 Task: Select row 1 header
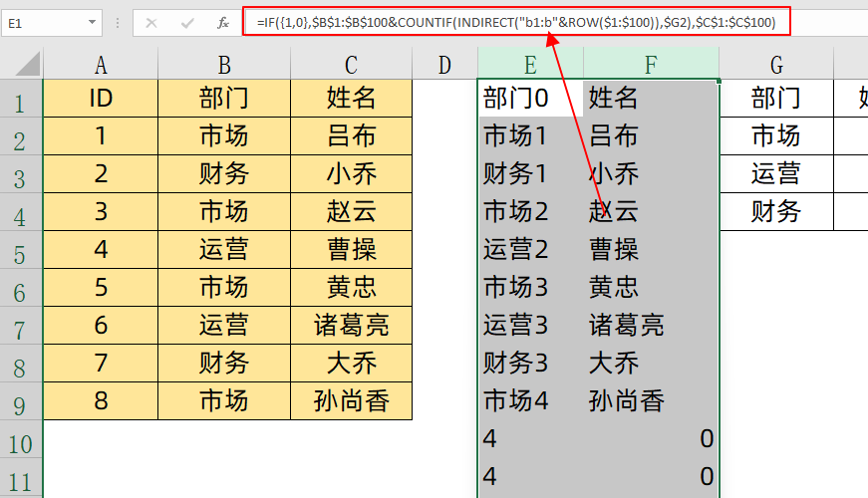tap(21, 99)
